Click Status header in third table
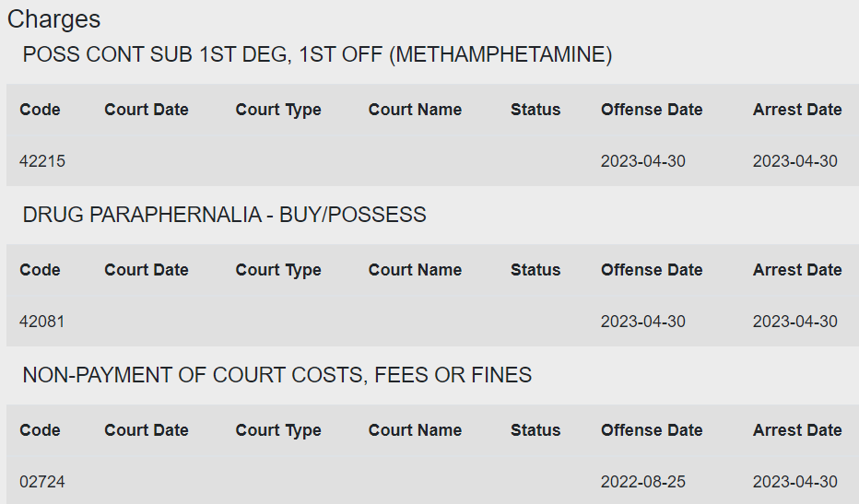859x504 pixels. (x=535, y=430)
